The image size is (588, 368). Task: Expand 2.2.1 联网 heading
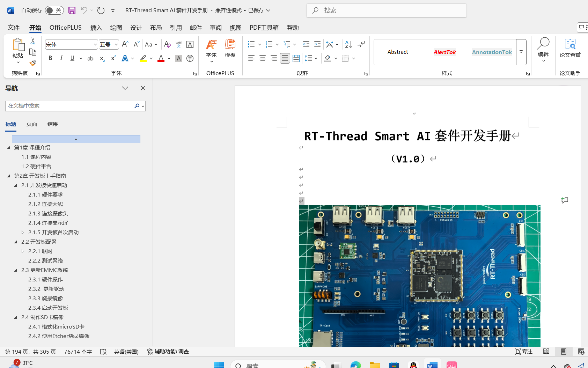coord(23,251)
